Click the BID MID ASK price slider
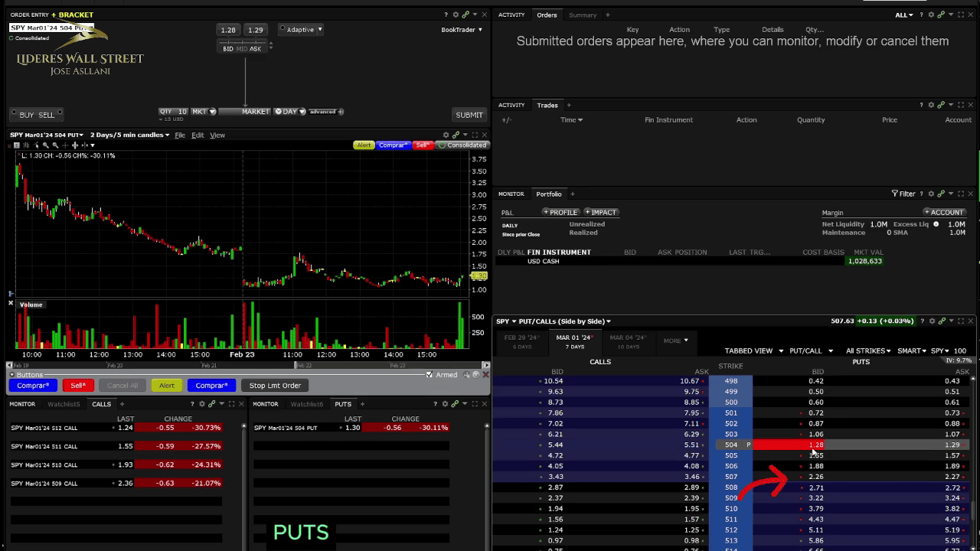This screenshot has height=551, width=980. 242,49
